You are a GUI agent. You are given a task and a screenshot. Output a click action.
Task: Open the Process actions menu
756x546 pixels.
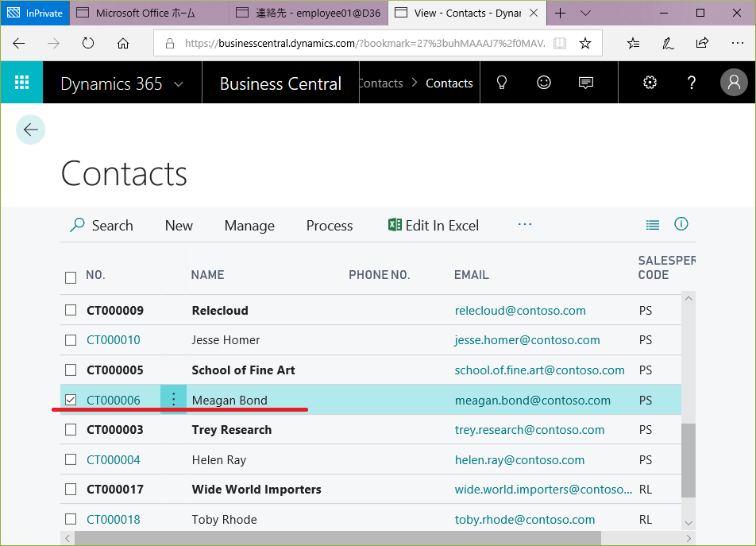[x=330, y=225]
